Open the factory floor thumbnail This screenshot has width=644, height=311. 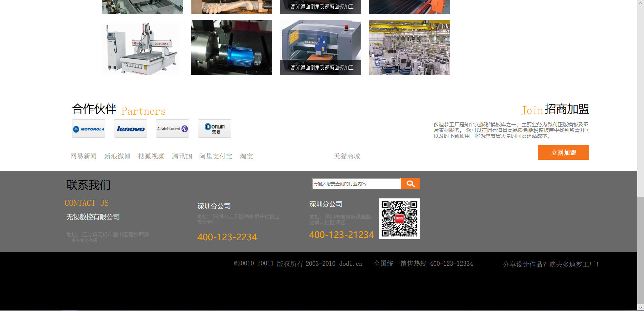409,48
